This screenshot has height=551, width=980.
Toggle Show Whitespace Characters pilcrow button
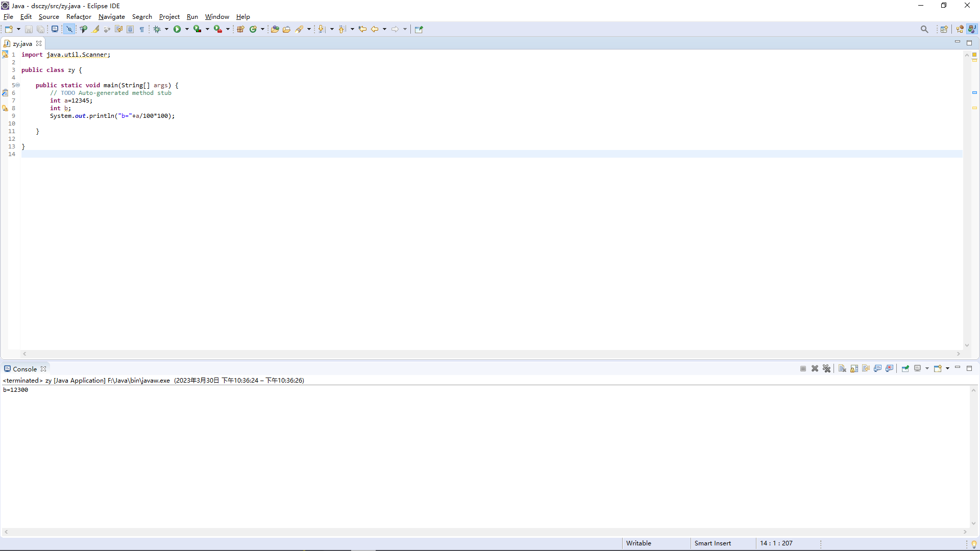[x=142, y=29]
